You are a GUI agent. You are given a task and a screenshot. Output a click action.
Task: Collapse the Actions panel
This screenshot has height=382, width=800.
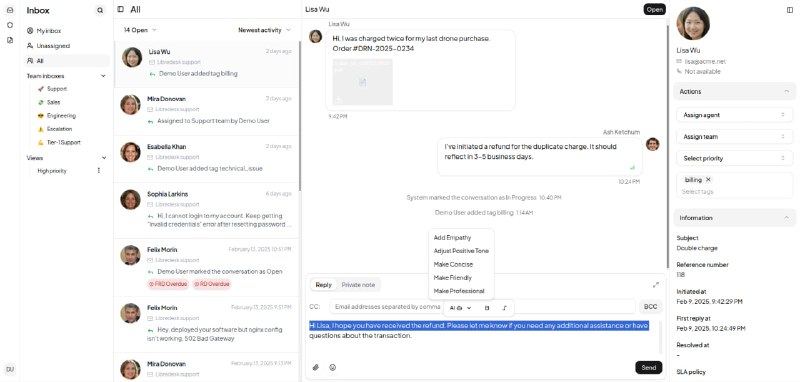(735, 92)
